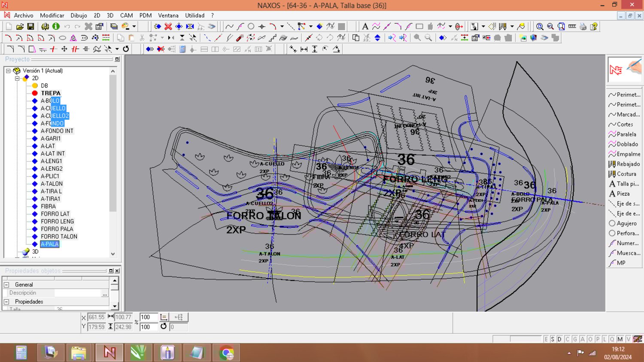644x362 pixels.
Task: Click the red X delete piece icon
Action: 168,27
